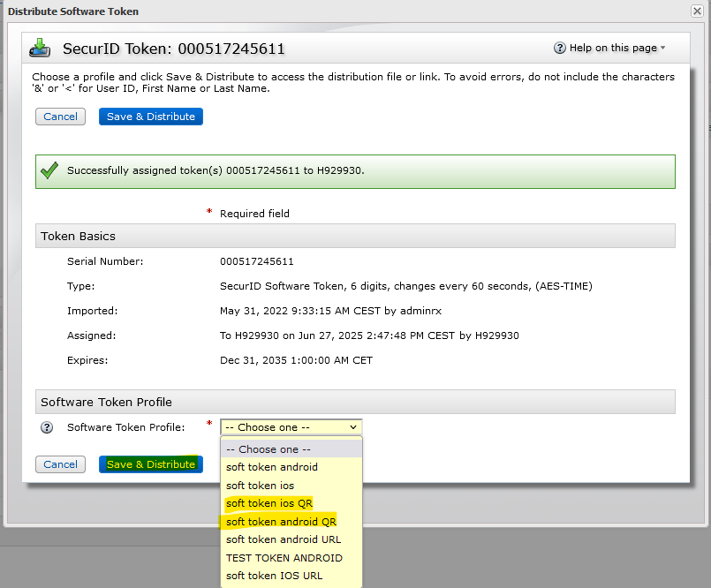Select the "soft token ios QR" profile

coord(269,503)
